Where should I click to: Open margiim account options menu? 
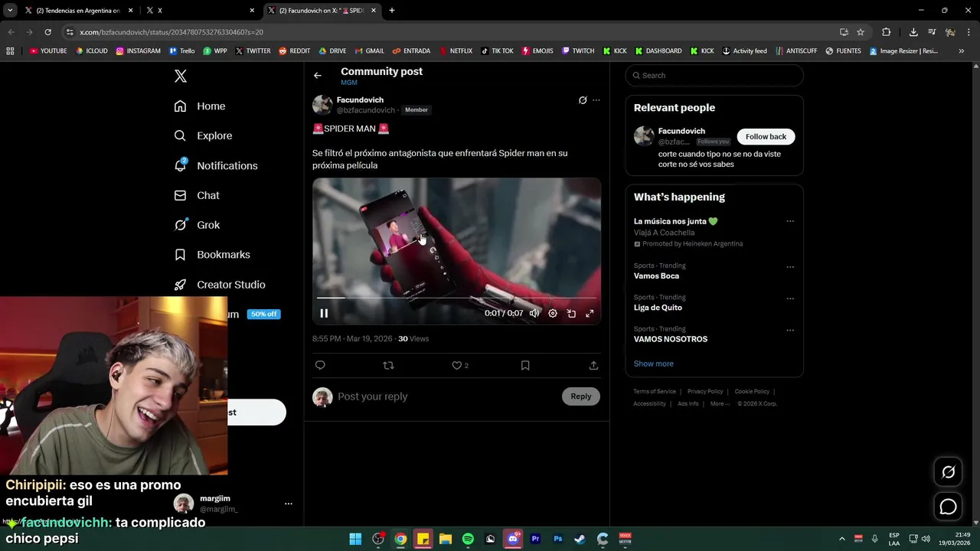coord(289,504)
